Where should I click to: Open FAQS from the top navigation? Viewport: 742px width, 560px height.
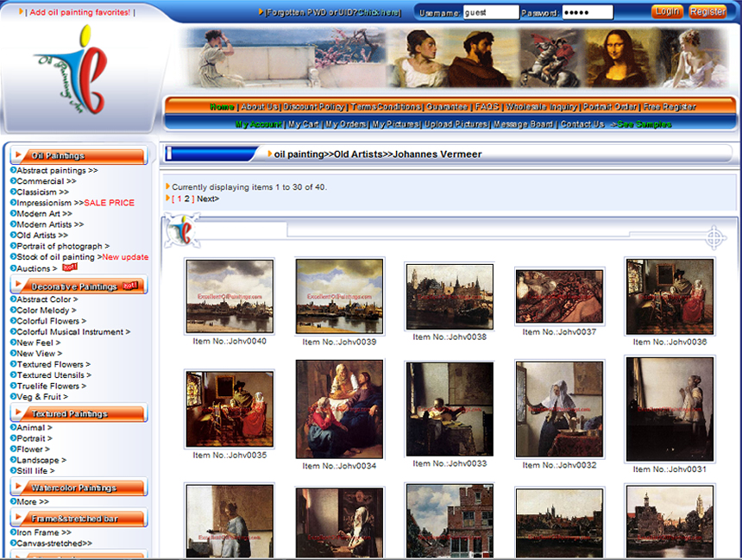[x=487, y=107]
